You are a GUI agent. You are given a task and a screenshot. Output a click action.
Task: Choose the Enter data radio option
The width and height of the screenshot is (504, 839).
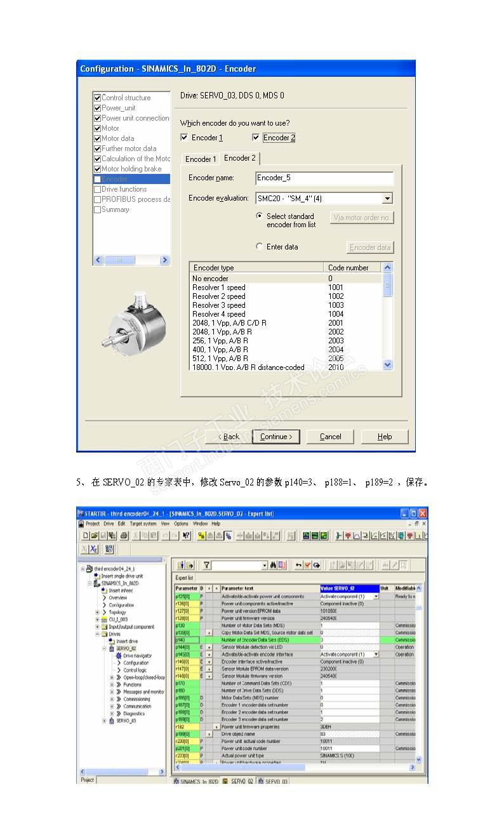coord(259,246)
